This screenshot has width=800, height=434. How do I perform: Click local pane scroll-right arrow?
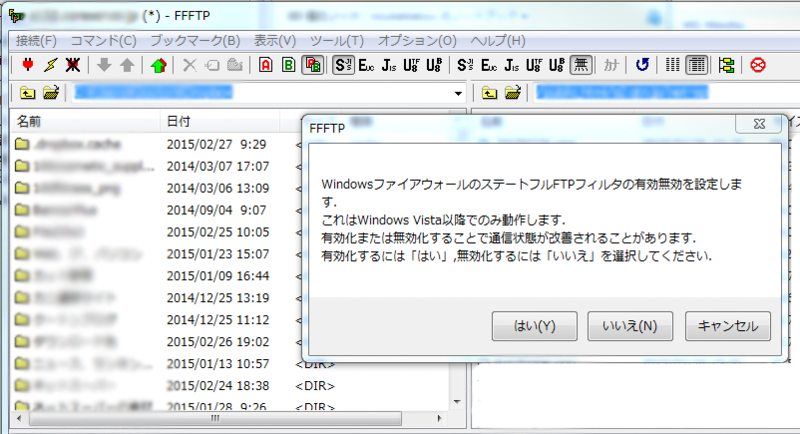click(x=439, y=419)
